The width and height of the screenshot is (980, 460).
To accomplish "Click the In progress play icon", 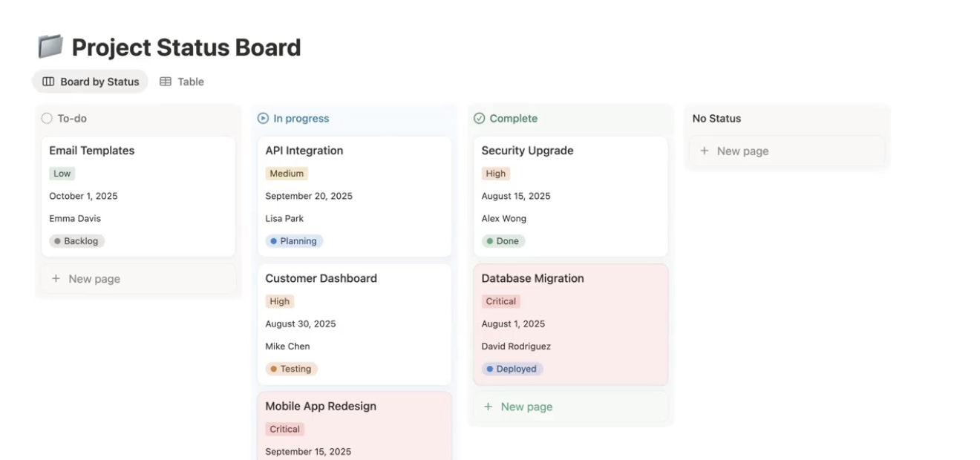I will tap(263, 118).
